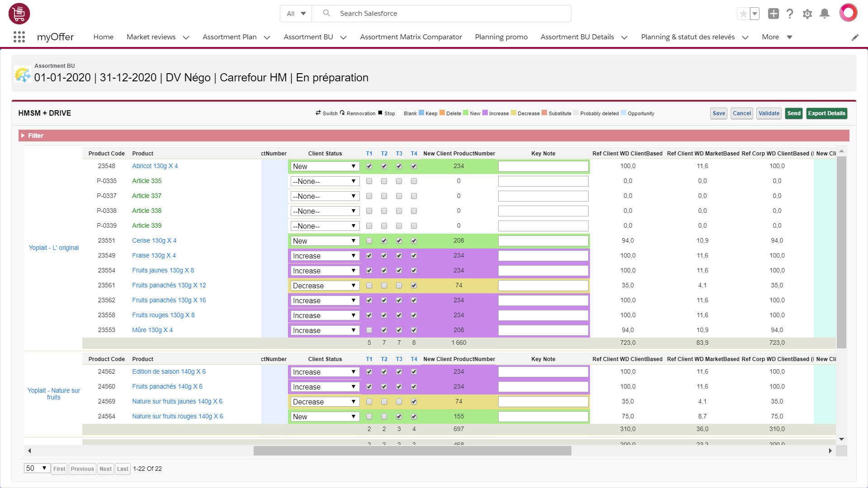Click the myOffer shopping cart logo
This screenshot has width=868, height=488.
tap(19, 14)
